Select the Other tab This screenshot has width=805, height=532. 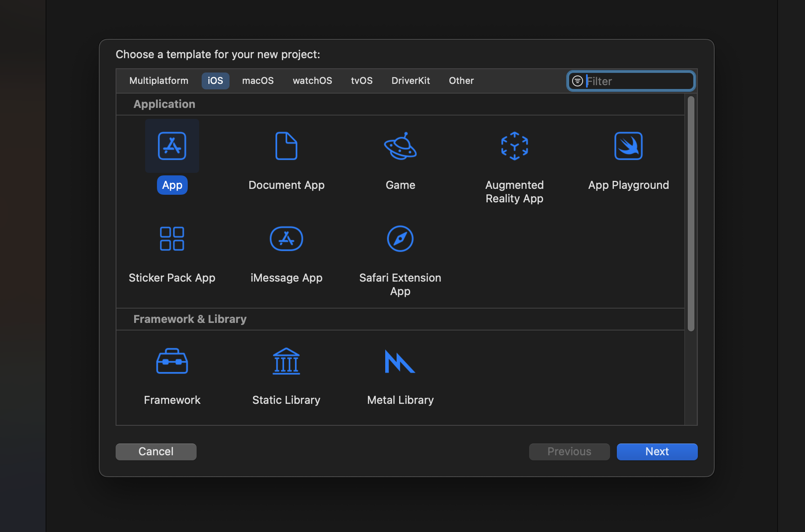coord(461,81)
